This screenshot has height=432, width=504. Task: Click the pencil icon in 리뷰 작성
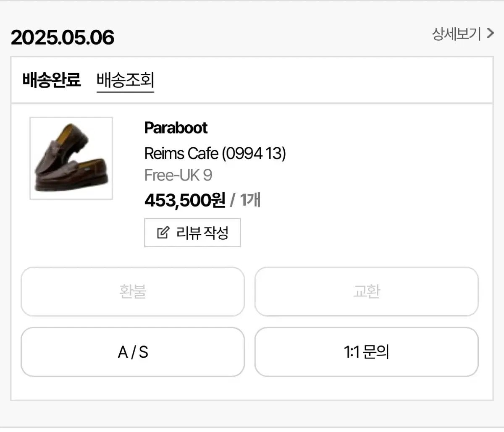pyautogui.click(x=163, y=232)
